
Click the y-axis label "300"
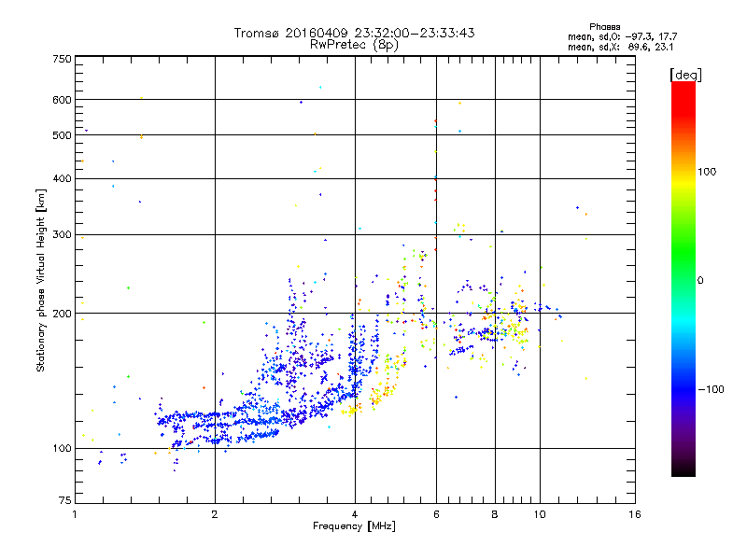pyautogui.click(x=62, y=234)
